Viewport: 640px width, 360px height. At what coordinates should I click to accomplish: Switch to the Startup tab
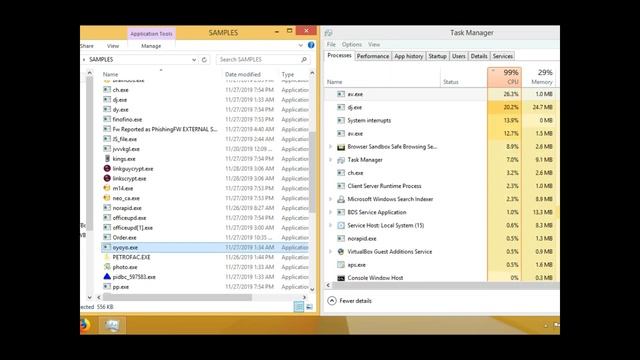click(x=437, y=56)
